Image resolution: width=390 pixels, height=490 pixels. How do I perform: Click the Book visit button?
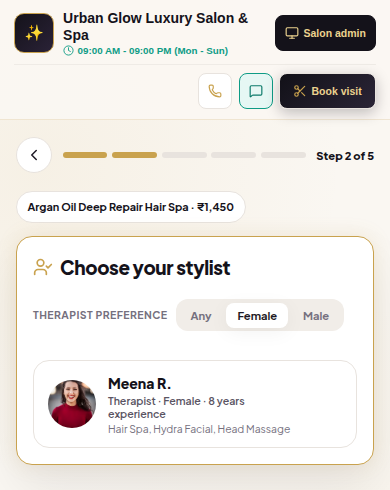pyautogui.click(x=327, y=91)
